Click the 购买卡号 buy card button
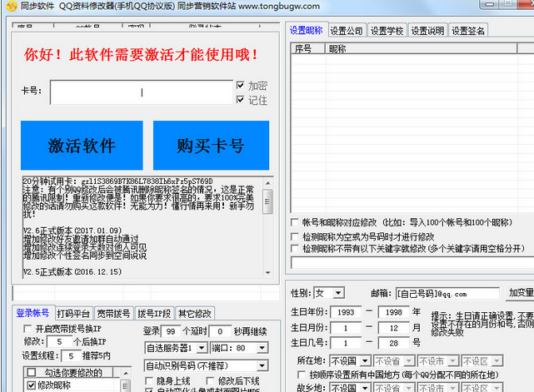The width and height of the screenshot is (534, 392). 211,146
